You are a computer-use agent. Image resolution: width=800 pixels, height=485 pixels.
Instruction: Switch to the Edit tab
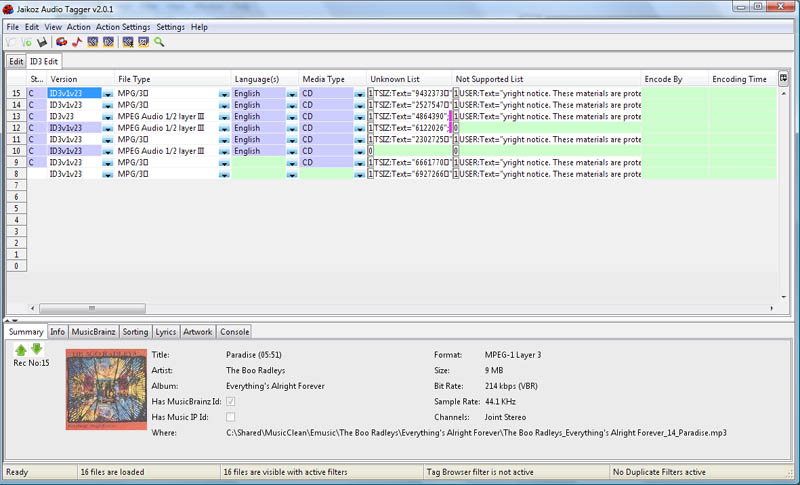point(16,61)
